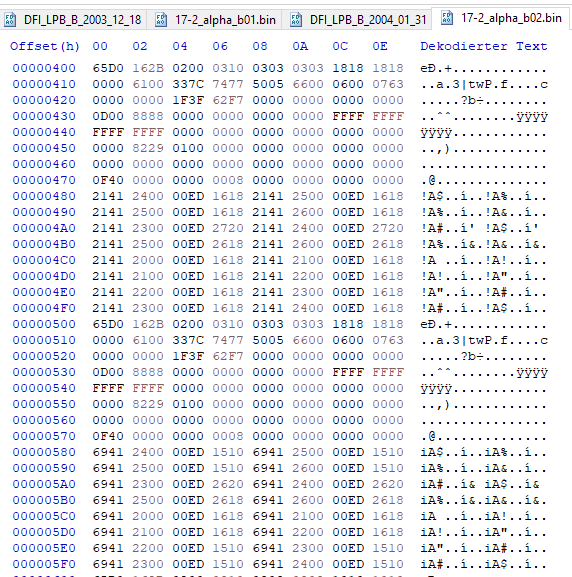Screen dimensions: 572x577
Task: Click hex 1F3F in row 00000420
Action: click(188, 100)
